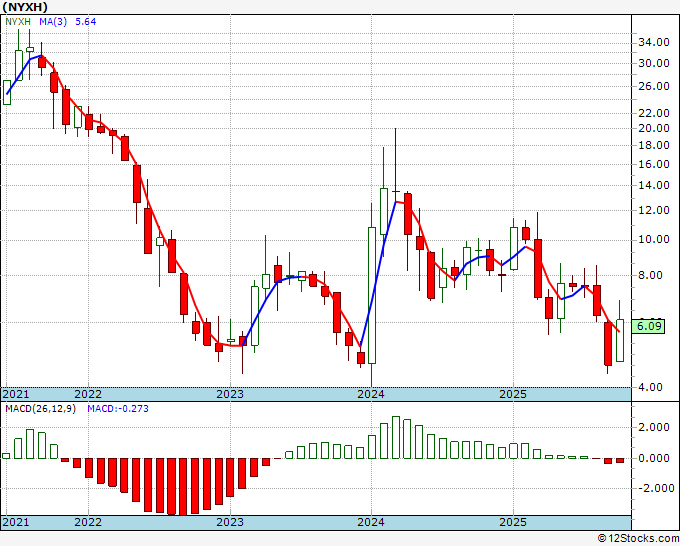Viewport: 680px width, 546px height.
Task: Click 2025 on the MACD panel timeline
Action: click(x=513, y=522)
